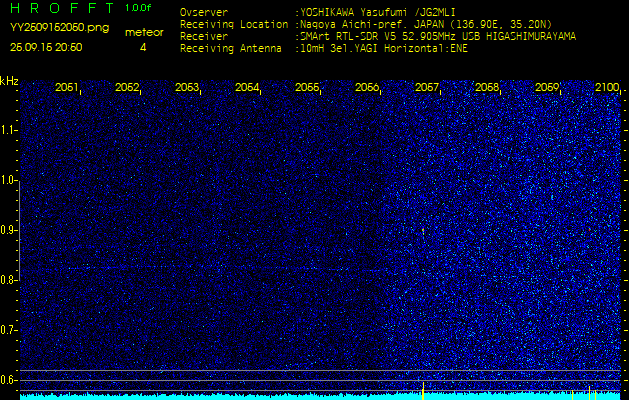The image size is (629, 400).
Task: Click the yellow detection spike below 2057
Action: click(x=423, y=391)
